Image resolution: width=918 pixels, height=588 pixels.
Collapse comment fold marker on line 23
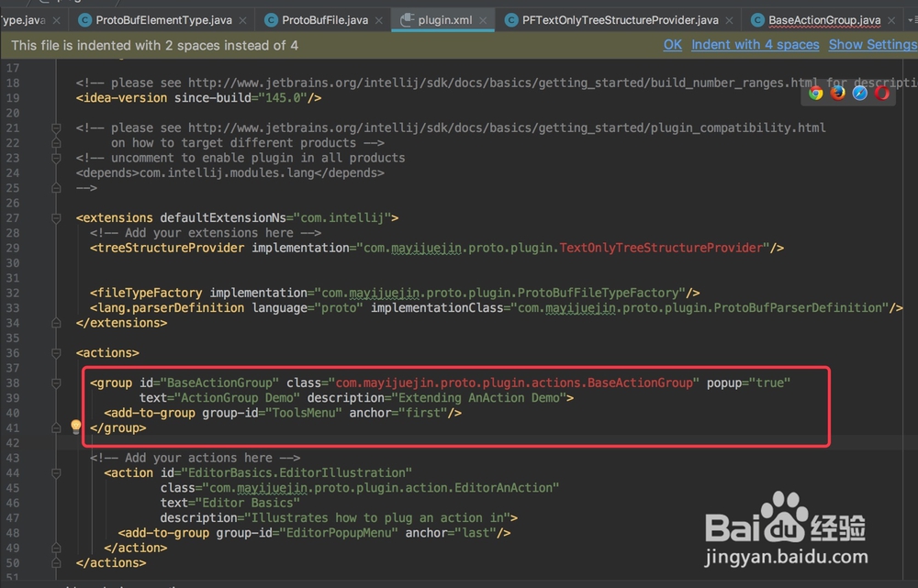tap(56, 158)
